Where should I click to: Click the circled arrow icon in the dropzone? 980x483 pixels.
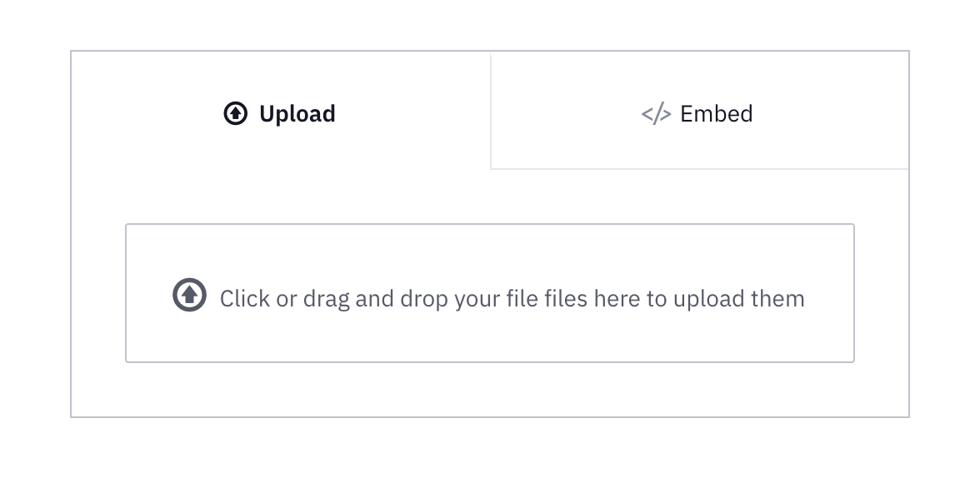click(x=189, y=294)
